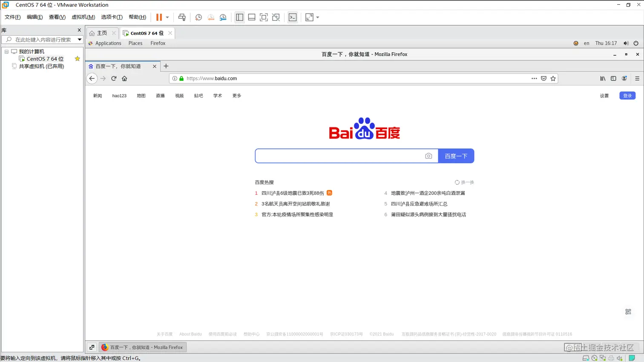Open the 新闻 news link
This screenshot has width=644, height=362.
98,96
